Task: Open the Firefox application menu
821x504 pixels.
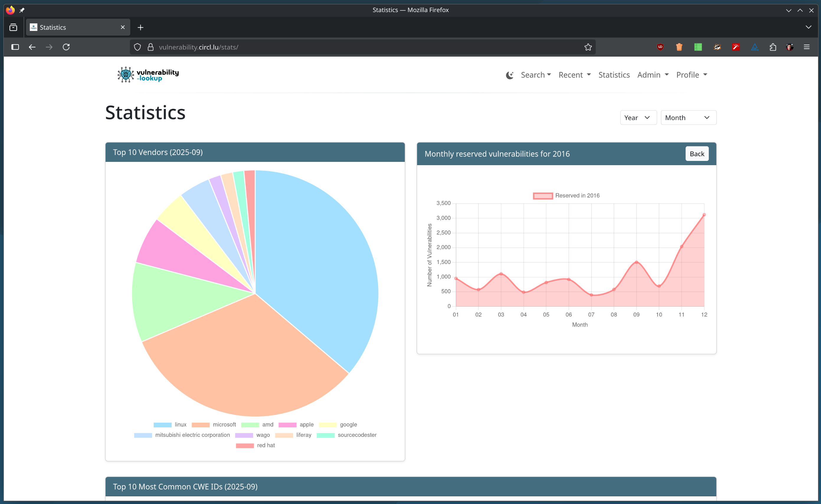Action: click(x=807, y=47)
